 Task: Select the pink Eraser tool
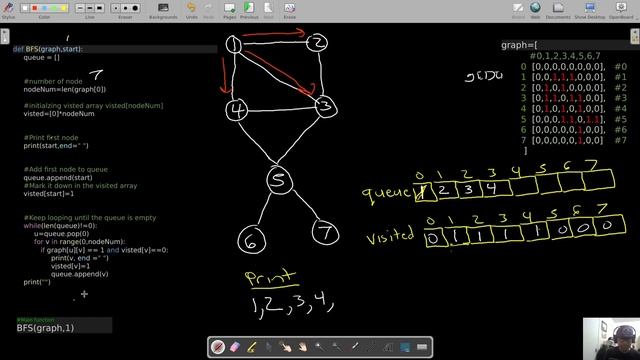235,347
